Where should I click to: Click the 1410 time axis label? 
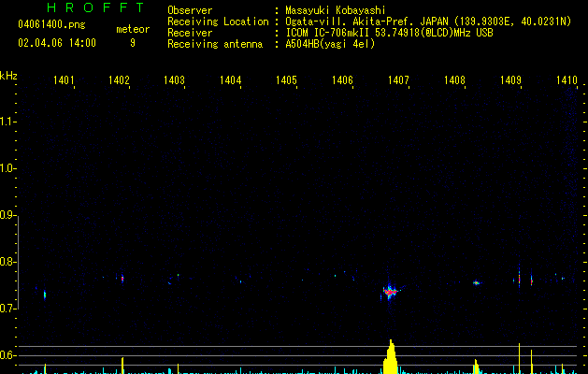tap(566, 79)
